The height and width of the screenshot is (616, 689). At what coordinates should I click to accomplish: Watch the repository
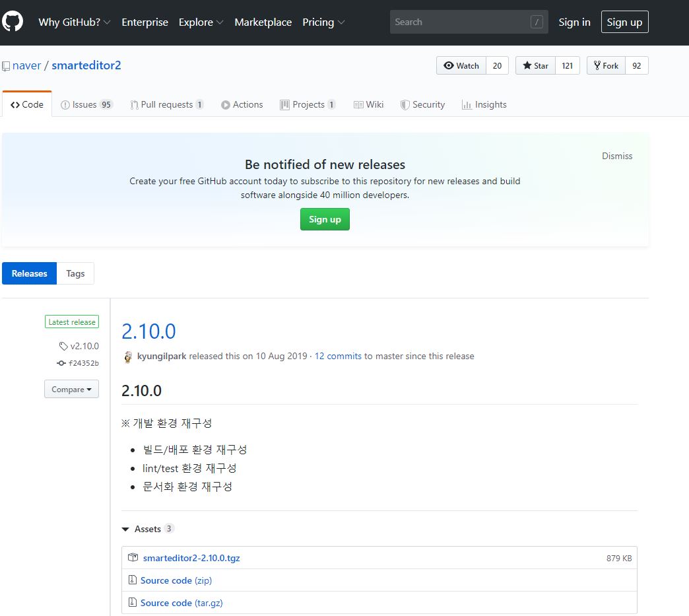[461, 65]
